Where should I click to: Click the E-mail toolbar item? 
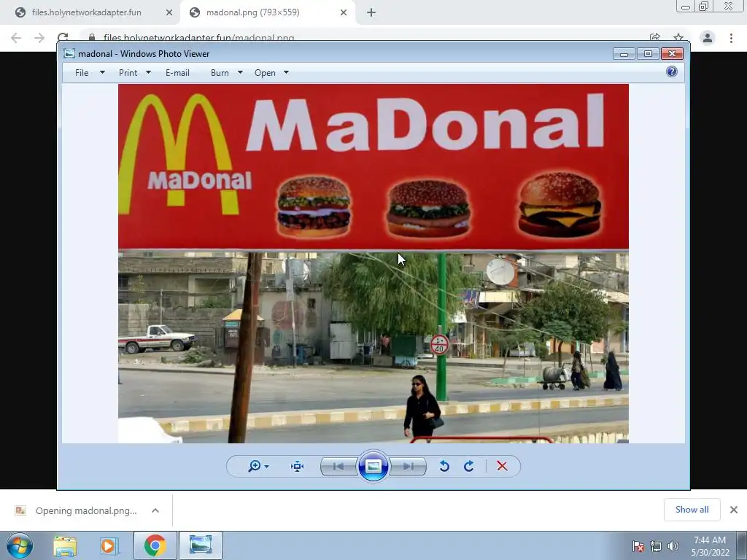click(177, 72)
